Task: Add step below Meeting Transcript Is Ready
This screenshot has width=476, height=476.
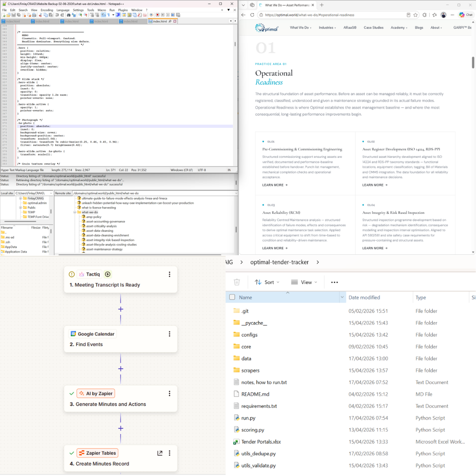Action: [x=120, y=309]
